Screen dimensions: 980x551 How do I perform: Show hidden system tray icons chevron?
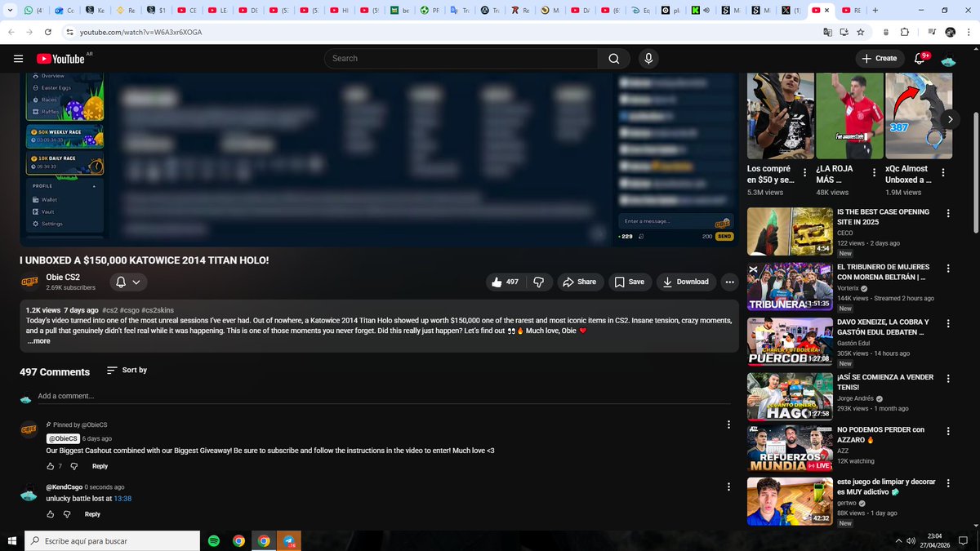click(x=898, y=540)
